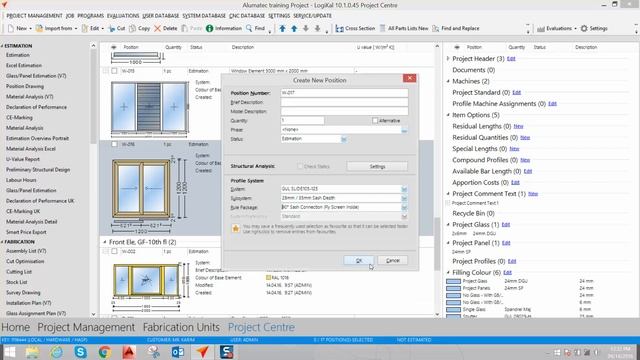Tick the Project Comment Text 1 checkbox
The height and width of the screenshot is (360, 640).
pos(448,203)
